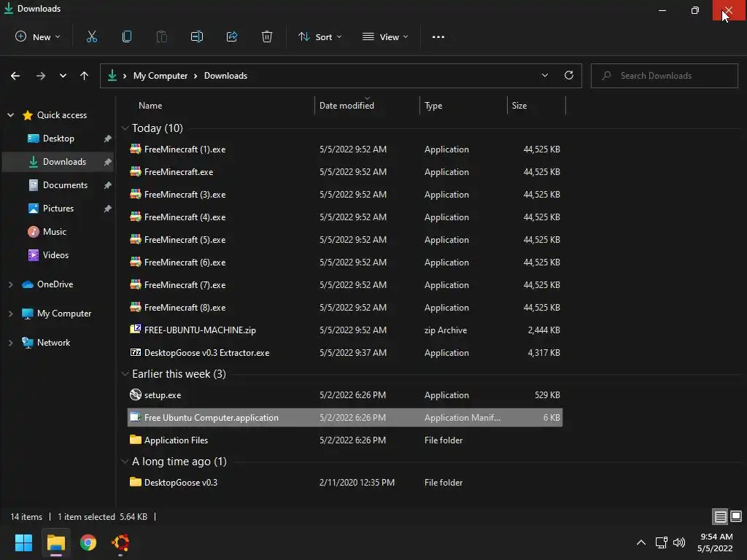Go up one folder level arrow

tap(85, 76)
